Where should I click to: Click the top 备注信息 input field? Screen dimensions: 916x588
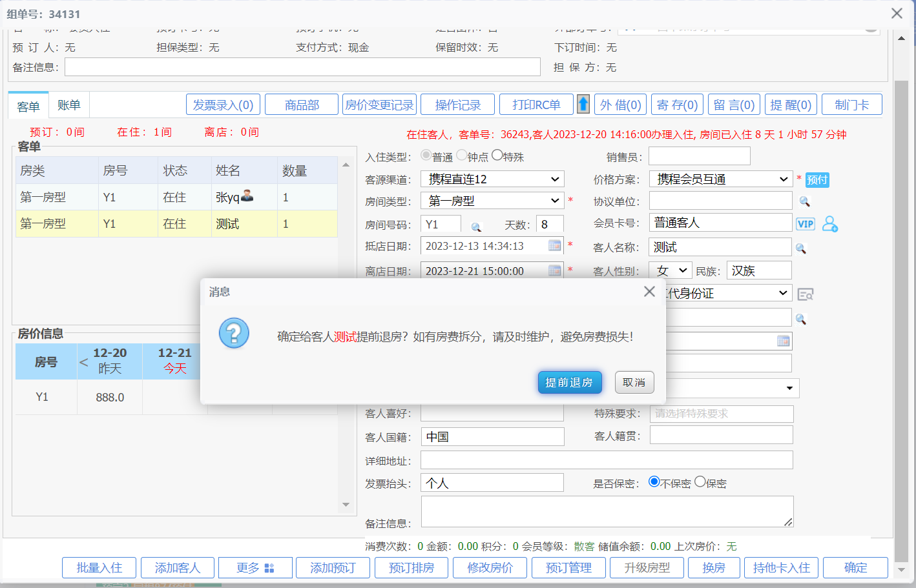coord(302,67)
